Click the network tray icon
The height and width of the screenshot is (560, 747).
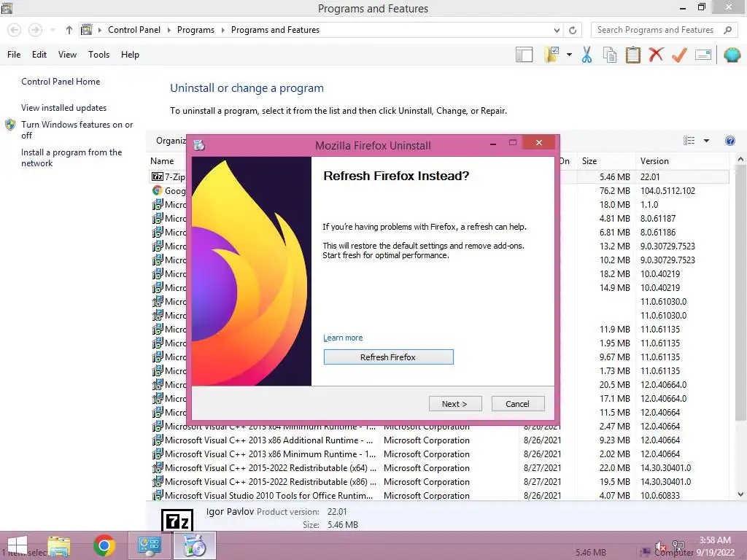click(x=678, y=545)
